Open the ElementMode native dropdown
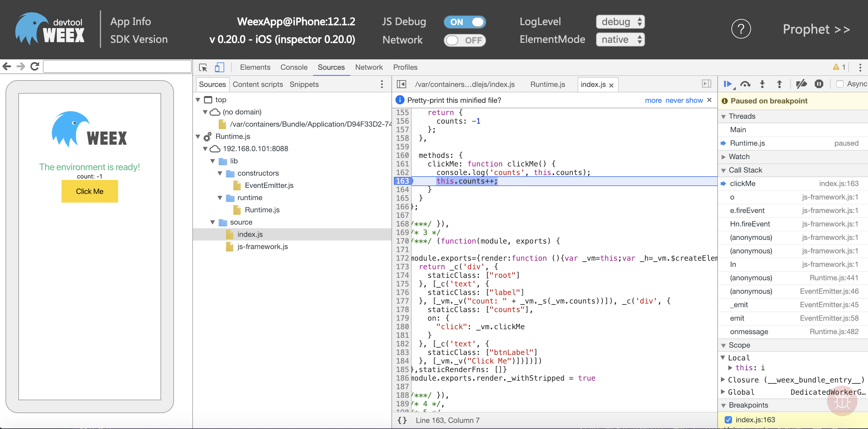This screenshot has height=429, width=868. (620, 40)
